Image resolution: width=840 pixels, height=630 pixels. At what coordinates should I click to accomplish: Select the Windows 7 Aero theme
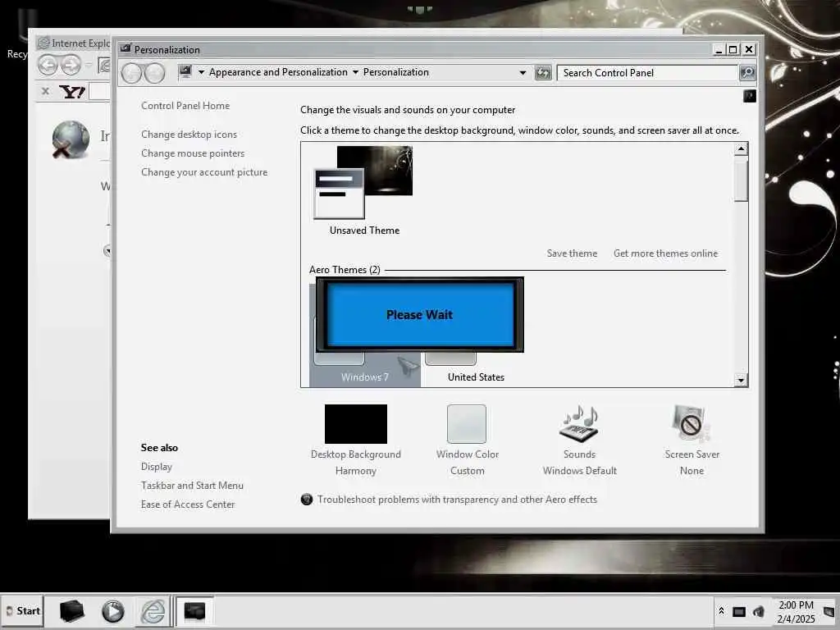coord(364,370)
